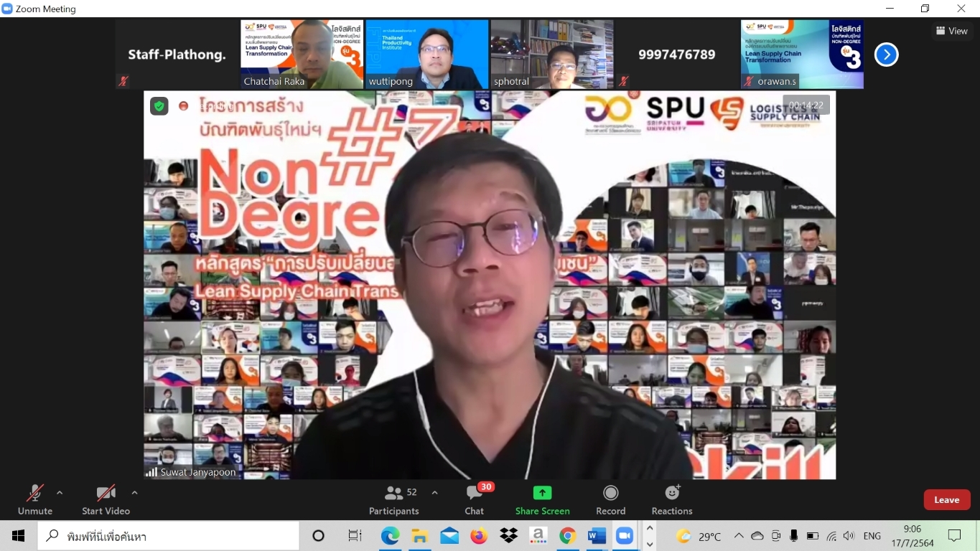This screenshot has height=551, width=980.
Task: Open Cortana circle on taskbar
Action: (x=319, y=536)
